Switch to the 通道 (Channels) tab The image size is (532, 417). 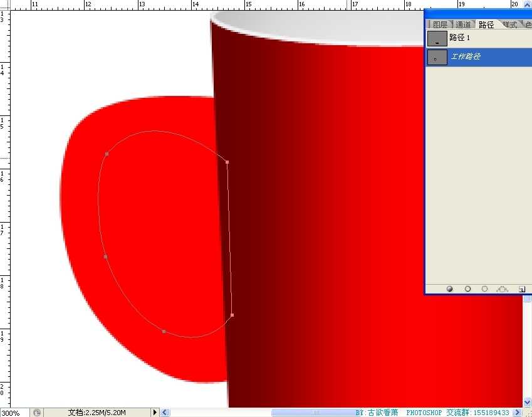coord(463,24)
